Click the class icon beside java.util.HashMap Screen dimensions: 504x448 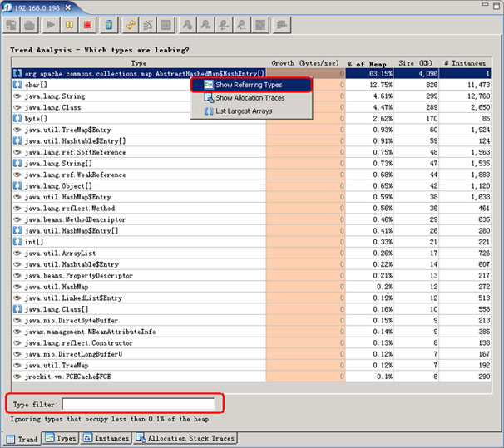pos(17,287)
